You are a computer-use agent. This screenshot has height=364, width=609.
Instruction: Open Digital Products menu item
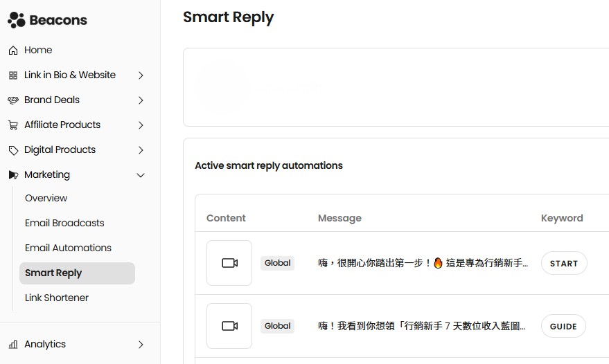[x=60, y=149]
